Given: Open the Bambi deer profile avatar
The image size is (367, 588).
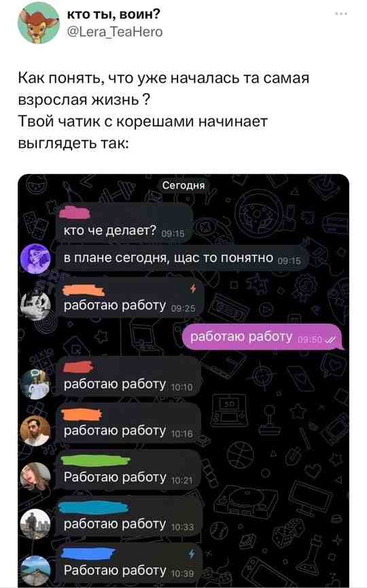Looking at the screenshot, I should point(38,23).
